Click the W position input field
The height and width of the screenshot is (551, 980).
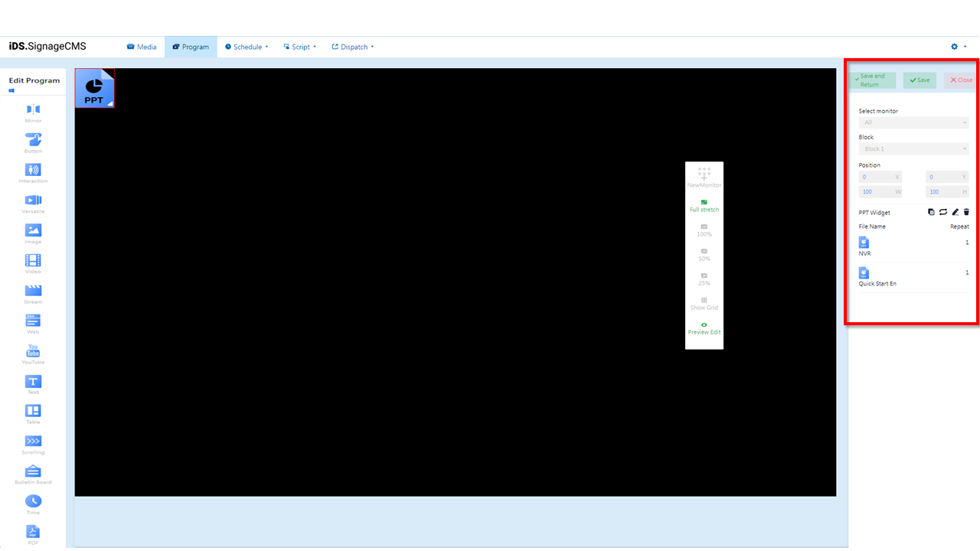point(880,191)
